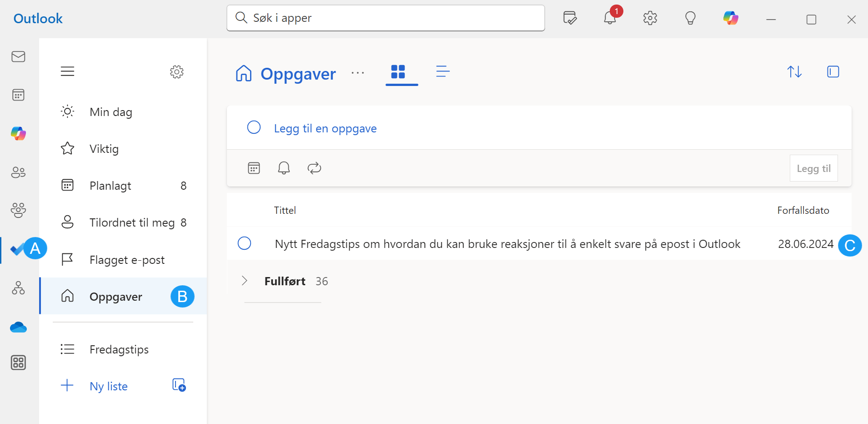Click Ny liste to create list
The image size is (868, 424).
(109, 386)
